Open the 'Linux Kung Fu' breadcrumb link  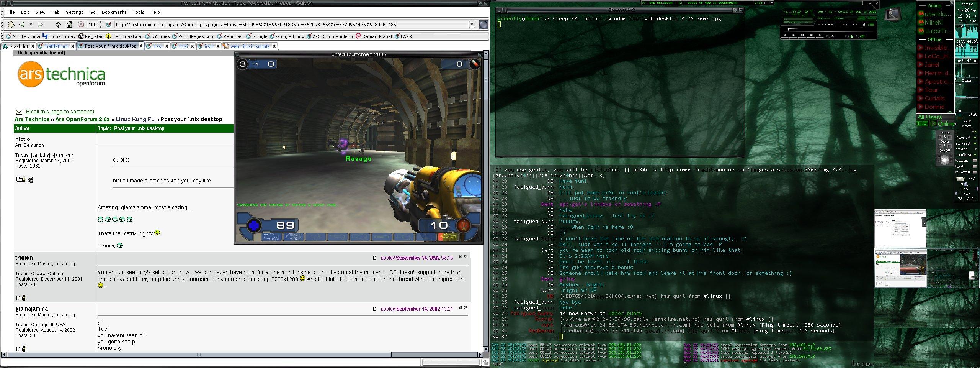pyautogui.click(x=136, y=119)
